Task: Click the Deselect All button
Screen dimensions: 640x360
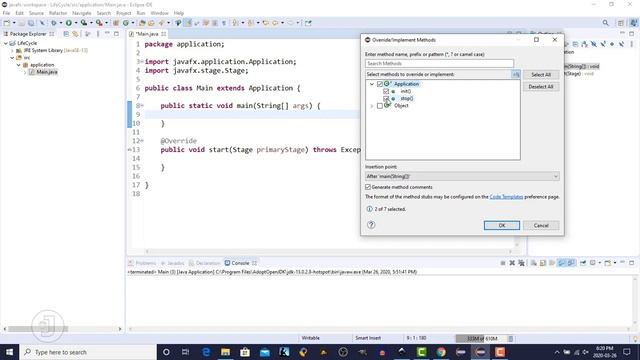Action: point(541,87)
